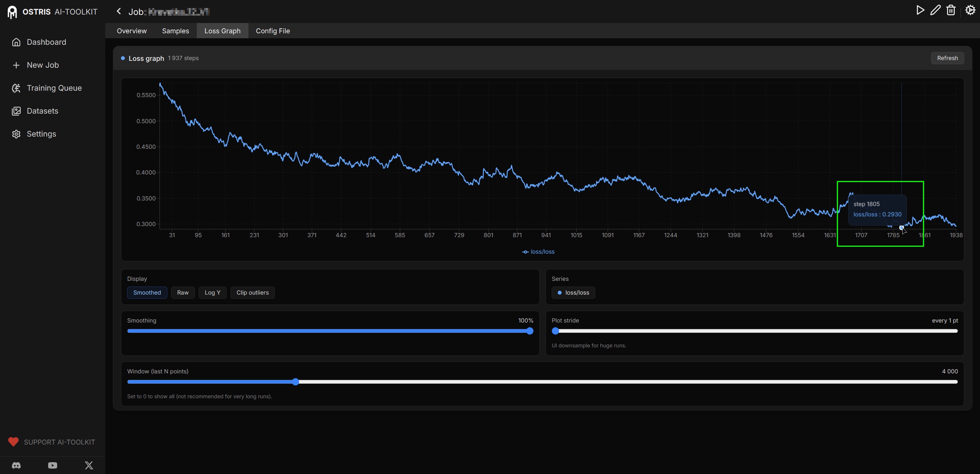Toggle Log Y axis scaling
This screenshot has width=980, height=474.
(212, 293)
